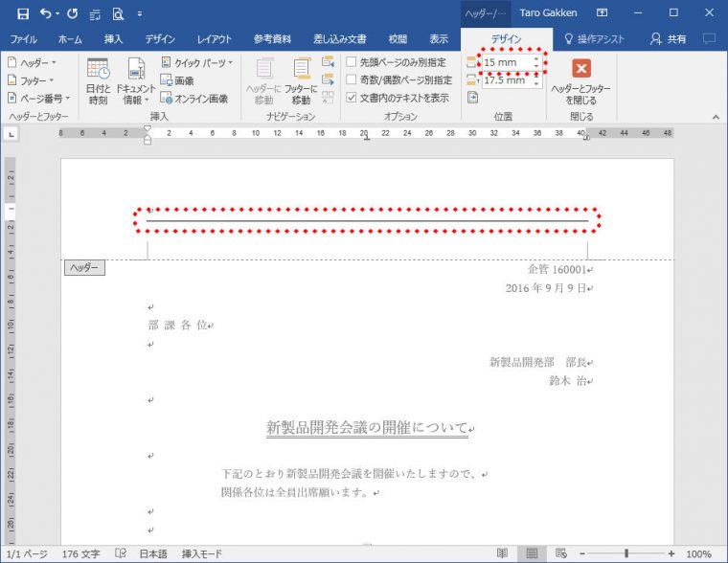Click the insert alignment tab icon
Image resolution: width=728 pixels, height=563 pixels.
click(472, 98)
